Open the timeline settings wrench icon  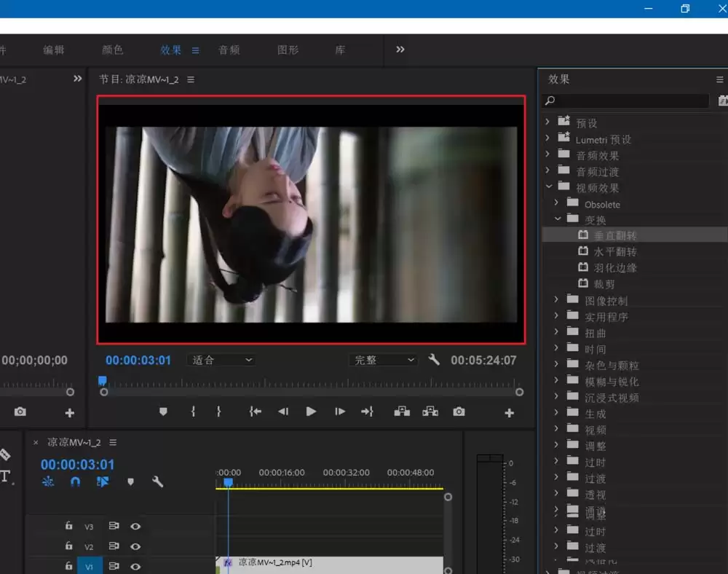[158, 481]
